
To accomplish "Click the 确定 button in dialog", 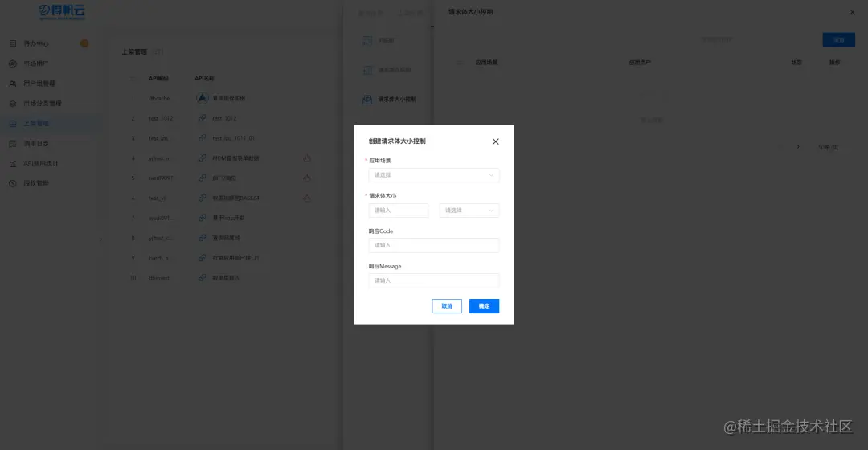I will [x=484, y=306].
